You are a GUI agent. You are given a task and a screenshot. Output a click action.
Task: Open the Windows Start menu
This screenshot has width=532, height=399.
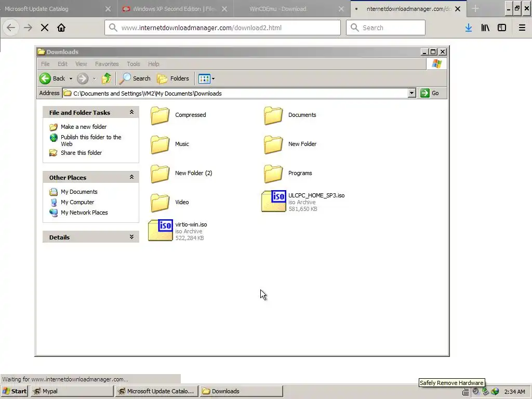pos(15,391)
